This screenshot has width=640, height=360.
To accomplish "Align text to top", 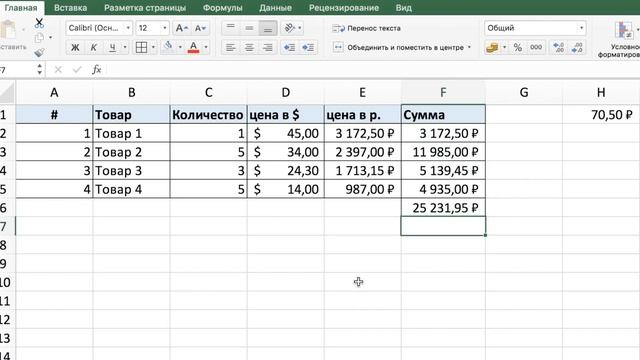I will coord(231,28).
